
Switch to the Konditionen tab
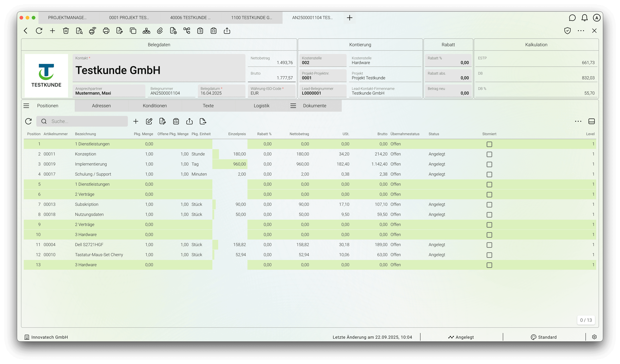click(x=155, y=106)
